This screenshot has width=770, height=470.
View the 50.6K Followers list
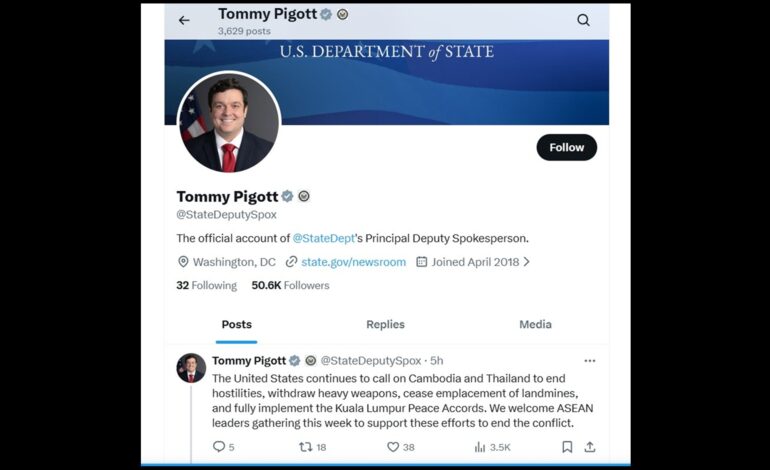pyautogui.click(x=290, y=285)
